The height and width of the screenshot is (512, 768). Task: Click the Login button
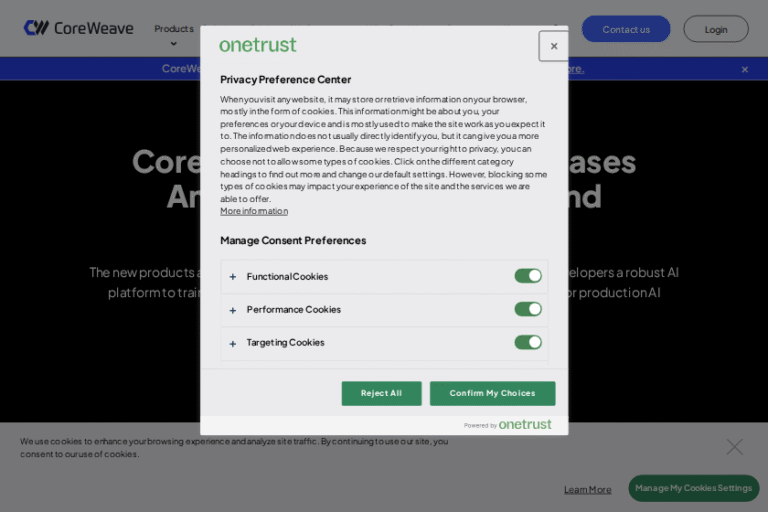(716, 29)
